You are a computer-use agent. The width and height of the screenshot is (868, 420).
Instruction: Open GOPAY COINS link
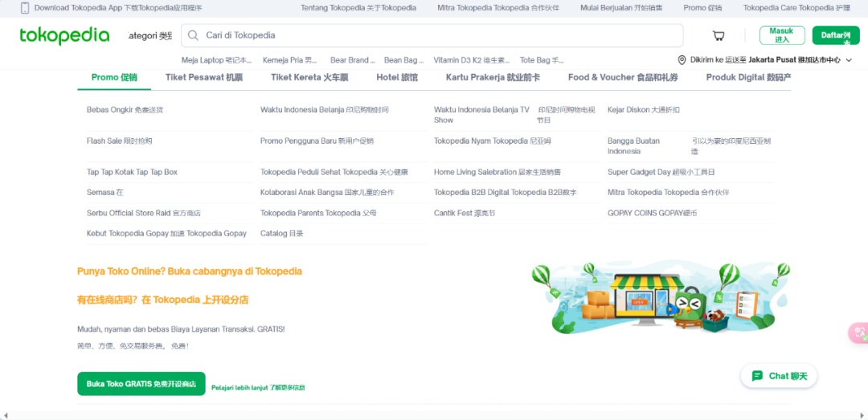(653, 213)
